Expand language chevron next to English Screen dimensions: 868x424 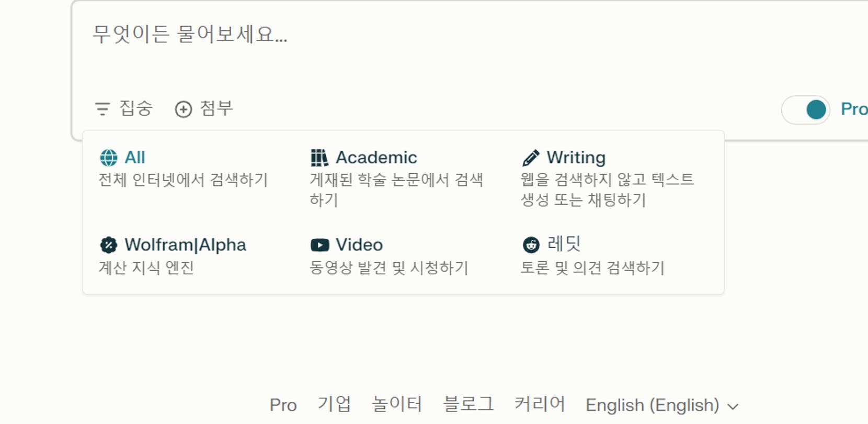coord(733,406)
